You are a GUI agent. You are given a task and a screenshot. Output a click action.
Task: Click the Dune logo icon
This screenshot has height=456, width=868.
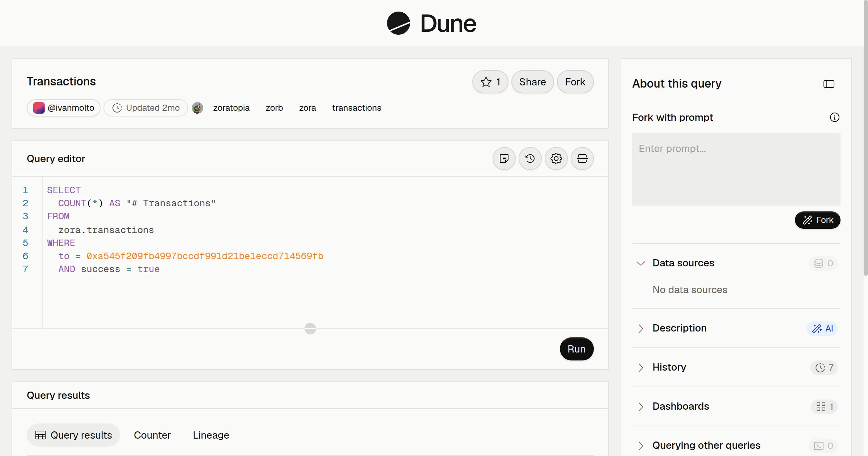(398, 23)
